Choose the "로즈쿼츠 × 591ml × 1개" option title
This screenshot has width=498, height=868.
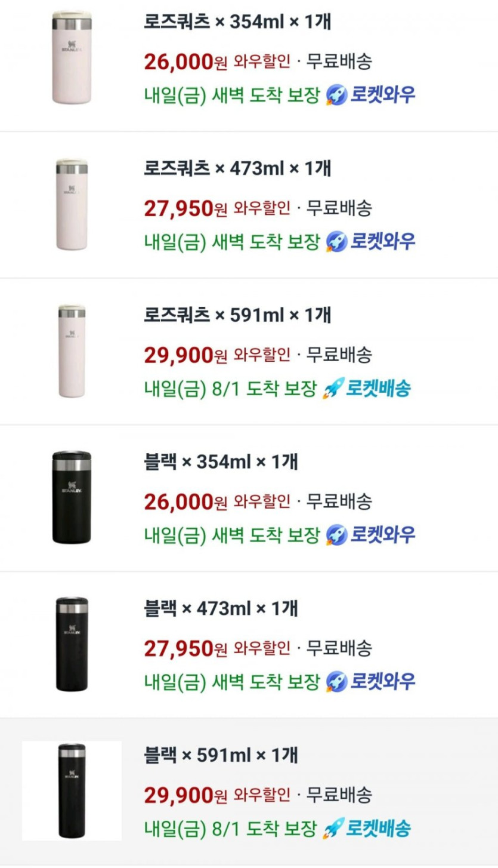(x=237, y=315)
